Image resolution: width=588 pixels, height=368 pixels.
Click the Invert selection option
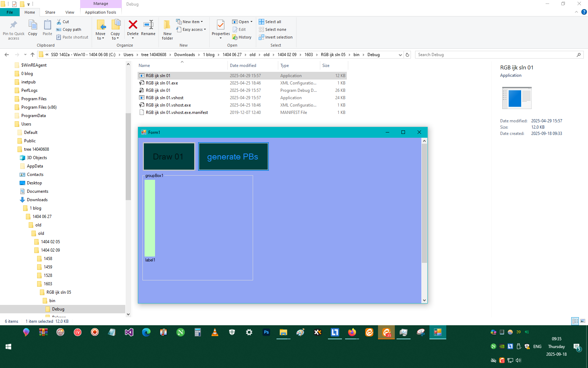275,37
